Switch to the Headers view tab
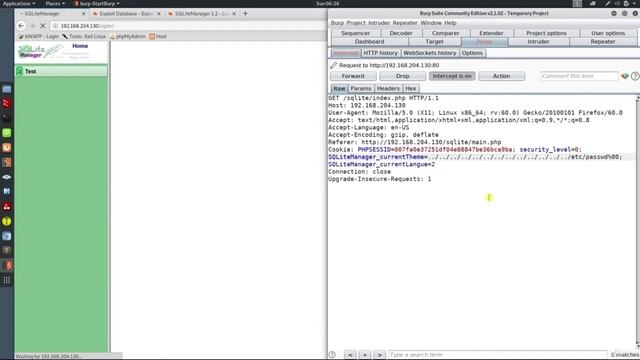This screenshot has height=360, width=640. [388, 89]
